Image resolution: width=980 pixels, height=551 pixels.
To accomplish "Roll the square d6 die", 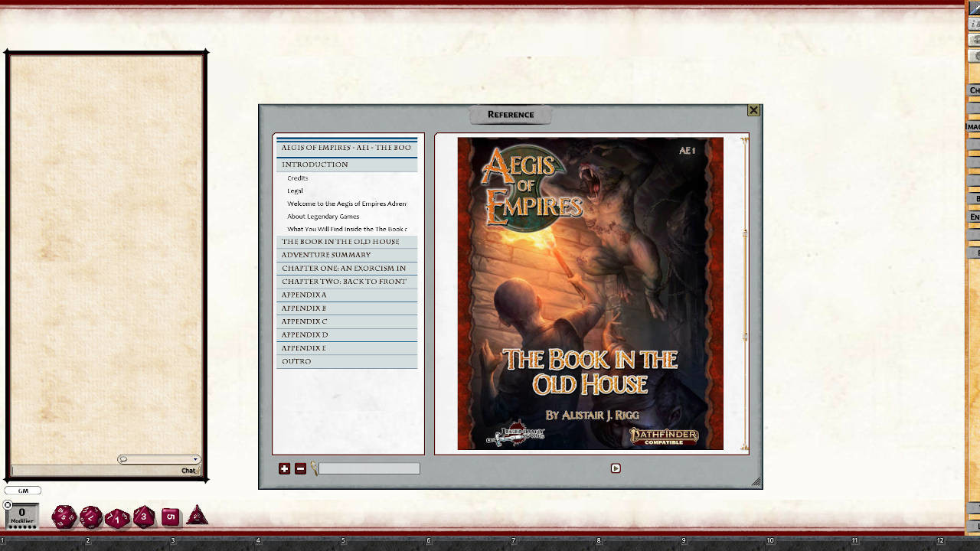I will tap(171, 517).
